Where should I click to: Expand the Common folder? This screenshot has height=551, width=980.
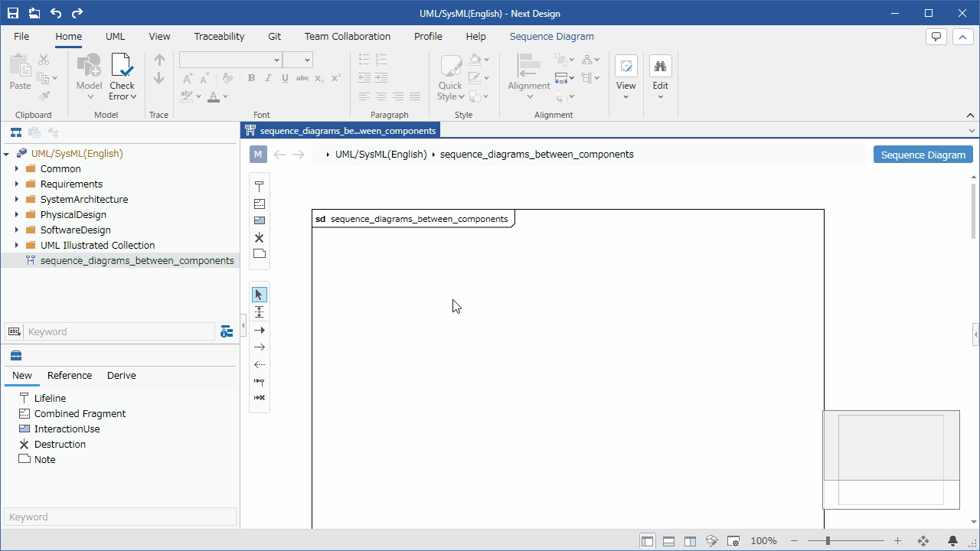coord(17,168)
